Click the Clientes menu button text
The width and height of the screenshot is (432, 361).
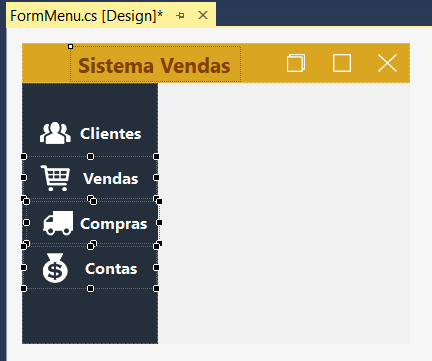(111, 134)
